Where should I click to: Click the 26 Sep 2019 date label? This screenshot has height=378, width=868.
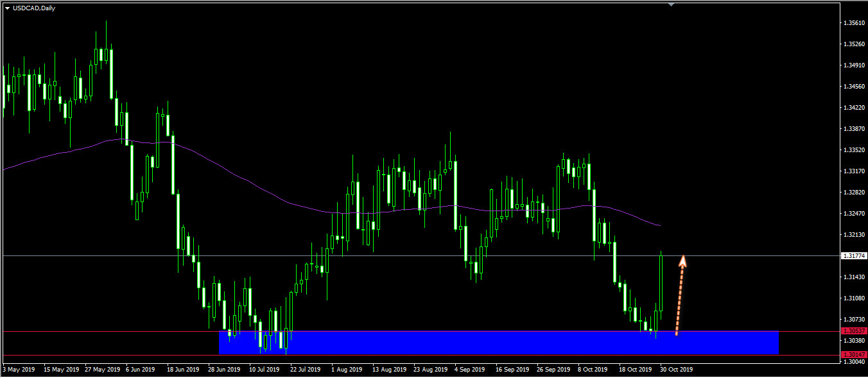(x=553, y=370)
